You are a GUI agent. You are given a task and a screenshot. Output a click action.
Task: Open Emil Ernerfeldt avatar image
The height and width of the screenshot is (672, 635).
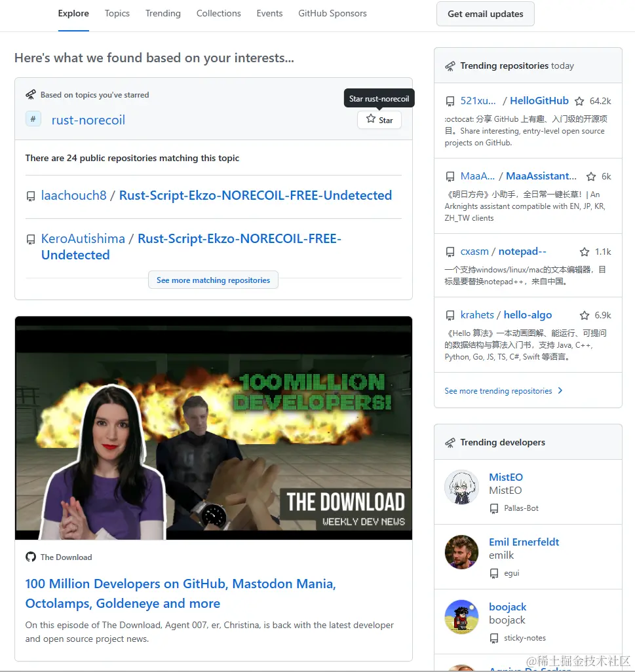click(x=461, y=552)
